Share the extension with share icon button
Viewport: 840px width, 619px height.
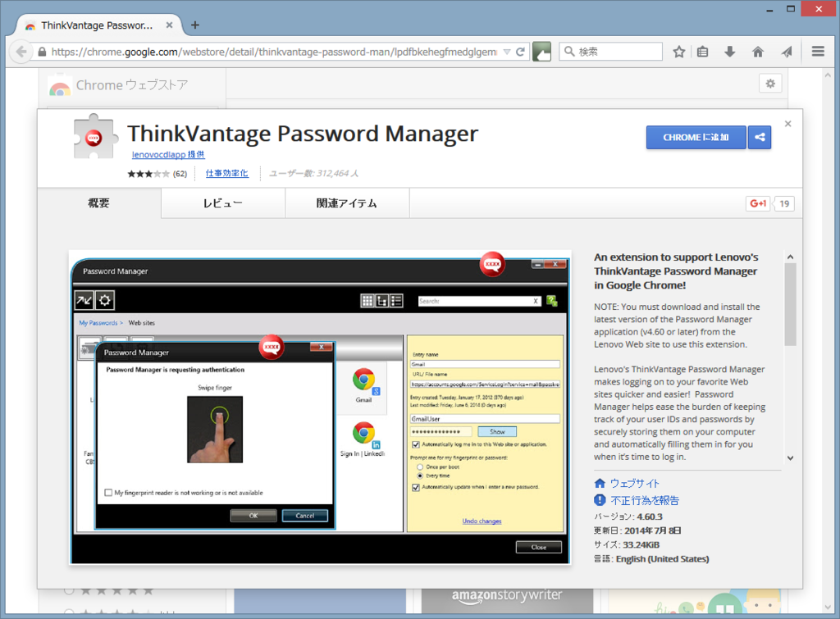759,138
